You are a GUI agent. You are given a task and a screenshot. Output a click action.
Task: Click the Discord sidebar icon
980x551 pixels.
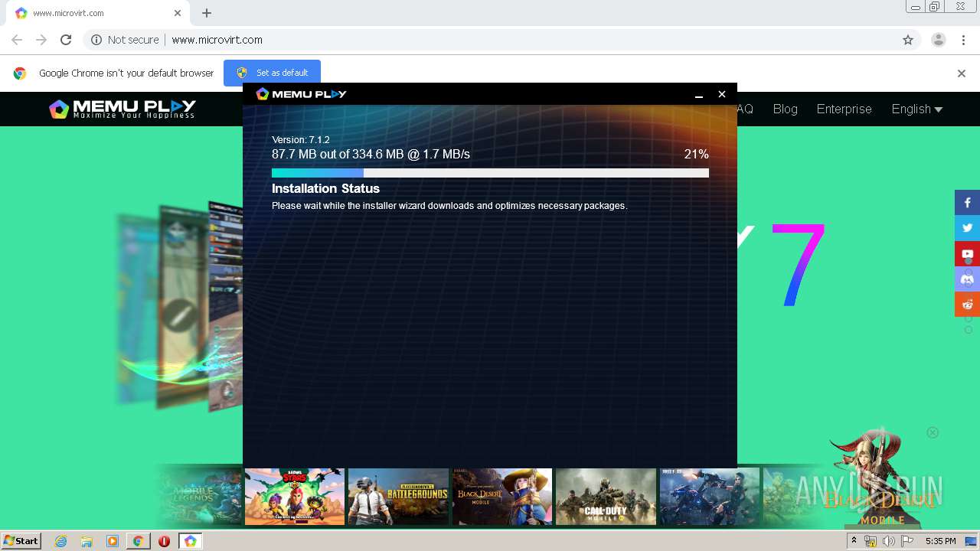(967, 279)
